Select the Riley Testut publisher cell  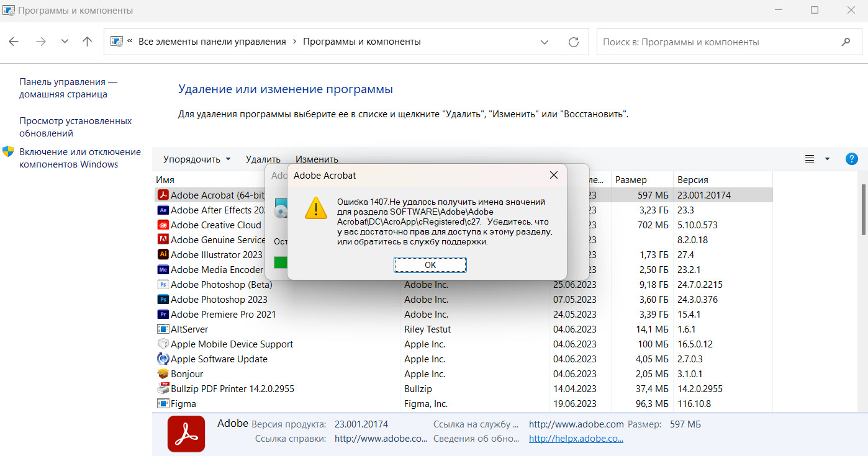click(428, 329)
